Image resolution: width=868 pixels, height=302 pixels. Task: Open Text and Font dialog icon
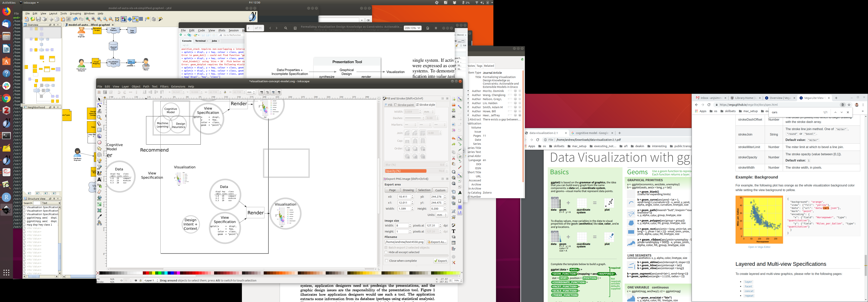pyautogui.click(x=454, y=231)
